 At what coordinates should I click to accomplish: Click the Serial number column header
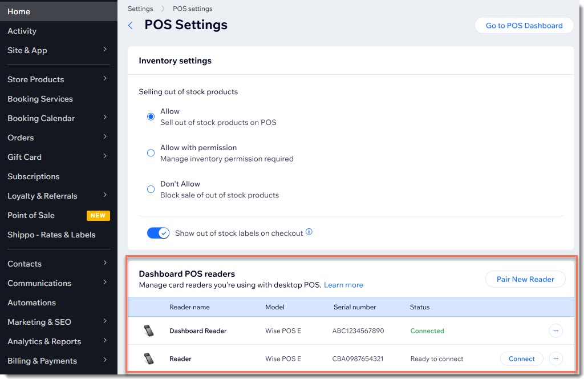click(355, 307)
